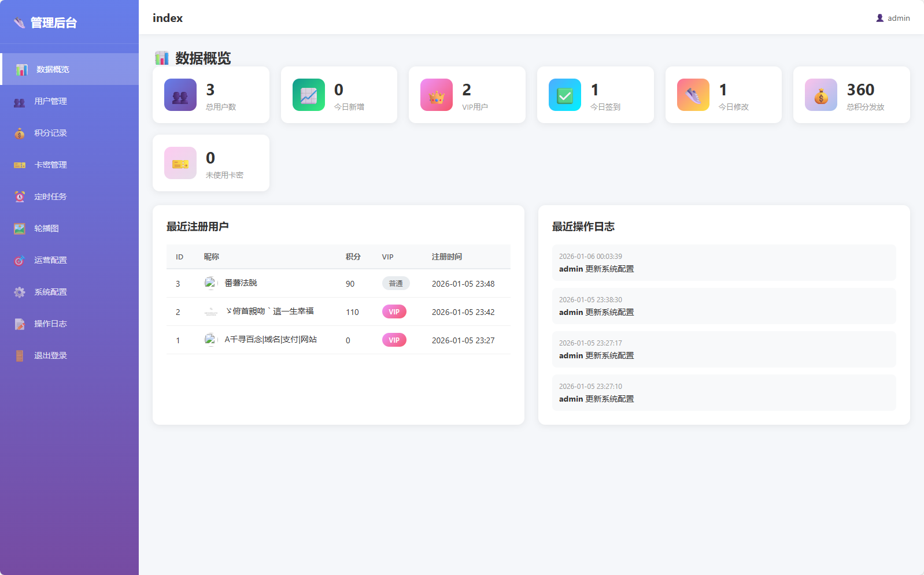Image resolution: width=924 pixels, height=575 pixels.
Task: Click 管理后台 title text
Action: point(53,23)
